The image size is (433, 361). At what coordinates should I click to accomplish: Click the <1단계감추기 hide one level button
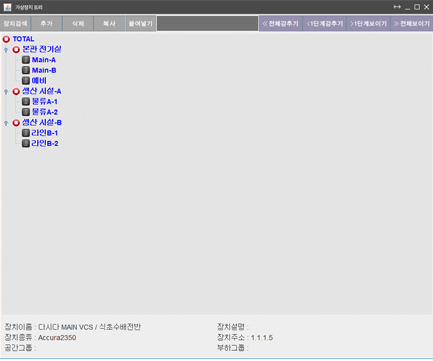(x=325, y=24)
